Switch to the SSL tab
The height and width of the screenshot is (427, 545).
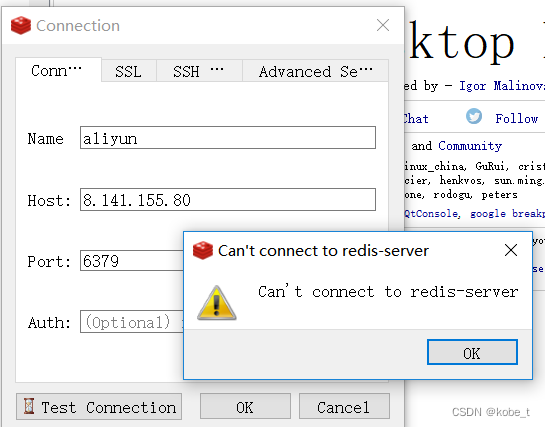(x=128, y=71)
